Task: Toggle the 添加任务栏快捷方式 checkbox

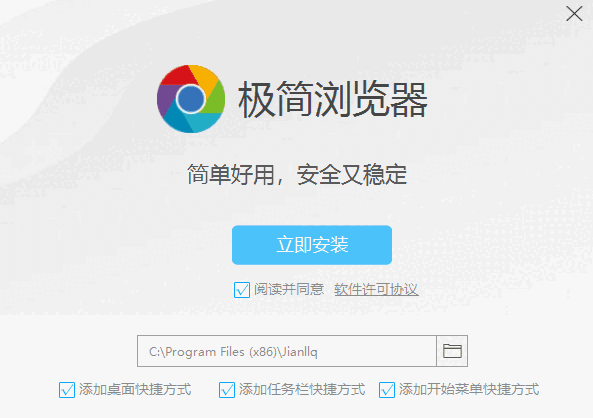Action: click(227, 390)
